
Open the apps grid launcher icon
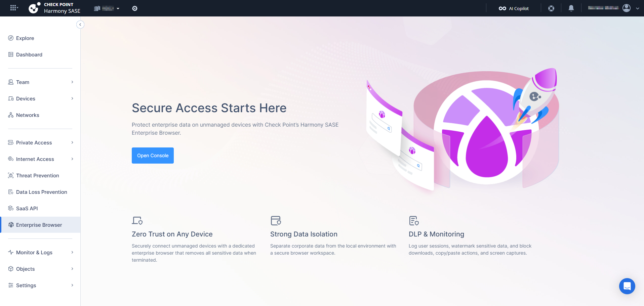pos(14,8)
